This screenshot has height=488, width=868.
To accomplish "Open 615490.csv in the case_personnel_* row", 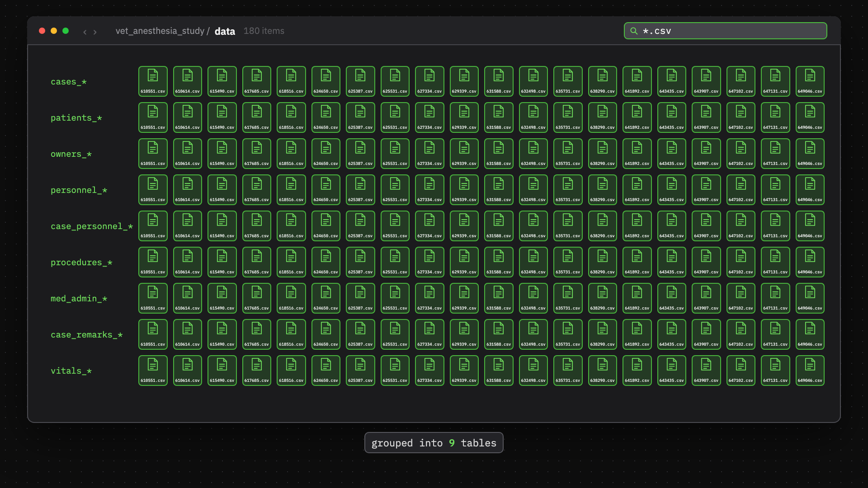I will click(222, 226).
